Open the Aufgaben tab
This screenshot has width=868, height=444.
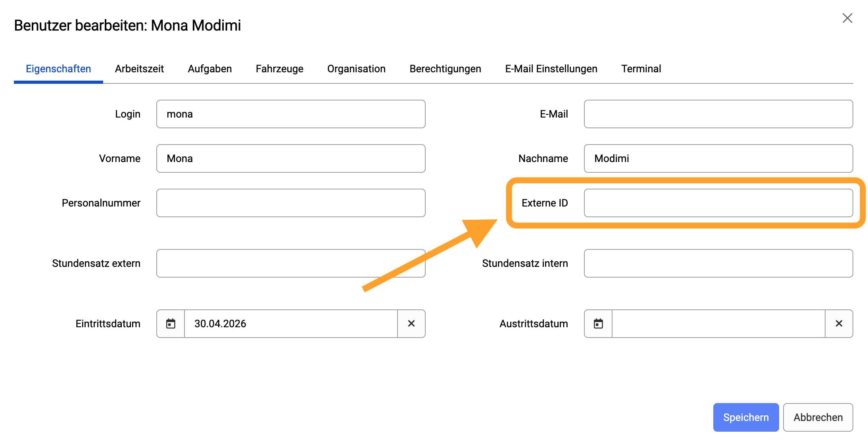pyautogui.click(x=210, y=69)
